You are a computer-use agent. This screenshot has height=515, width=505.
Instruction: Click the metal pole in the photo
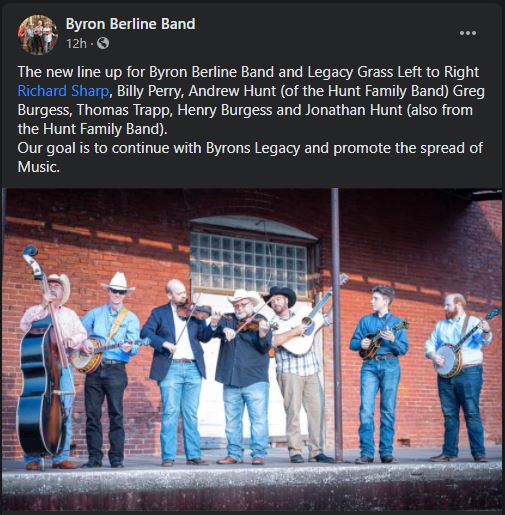coord(336,325)
